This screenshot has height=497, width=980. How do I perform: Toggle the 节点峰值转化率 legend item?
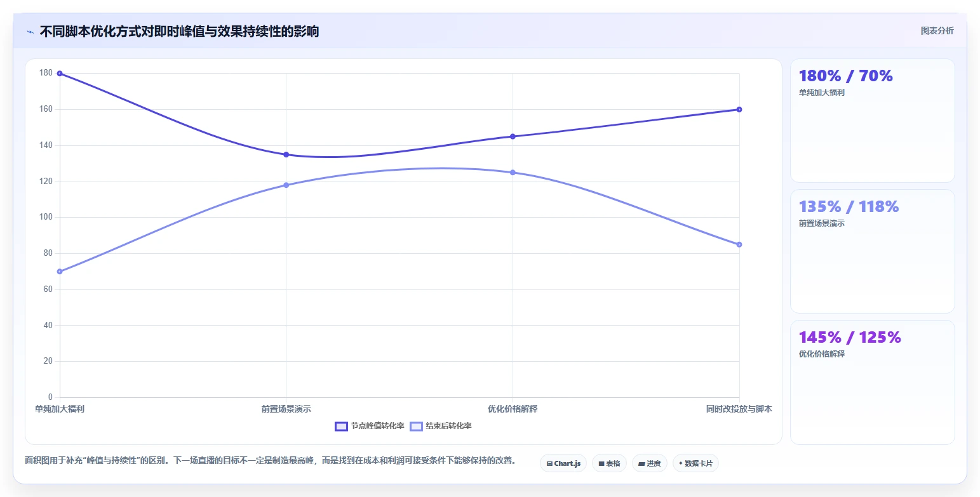[370, 426]
